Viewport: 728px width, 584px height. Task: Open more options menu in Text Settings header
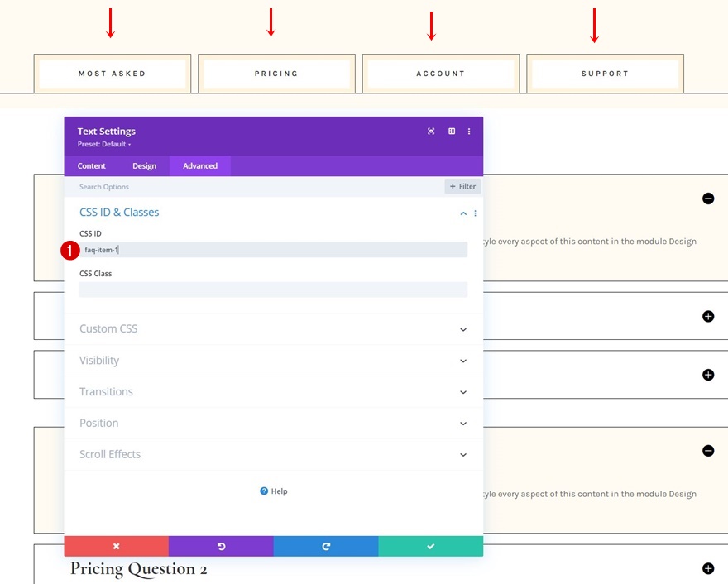pyautogui.click(x=469, y=132)
